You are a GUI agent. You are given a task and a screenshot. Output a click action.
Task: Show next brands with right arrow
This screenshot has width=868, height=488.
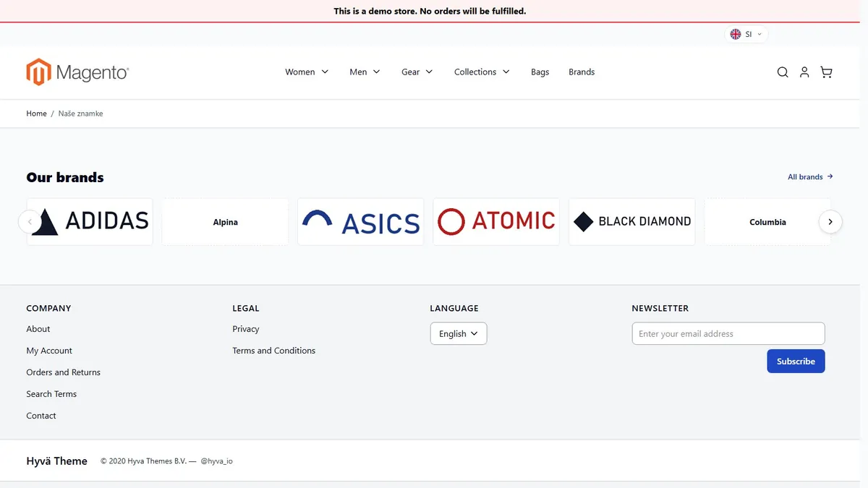point(830,222)
